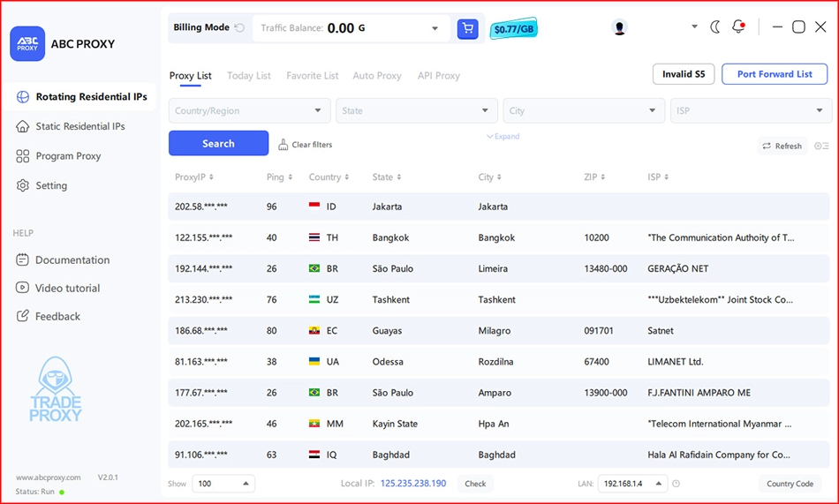Click the ABC PROXY logo icon
839x504 pixels.
click(x=27, y=44)
